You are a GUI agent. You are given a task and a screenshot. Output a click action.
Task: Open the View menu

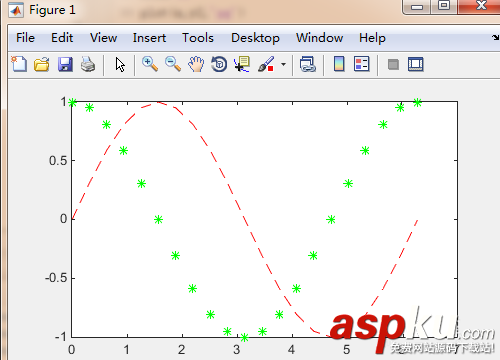103,38
